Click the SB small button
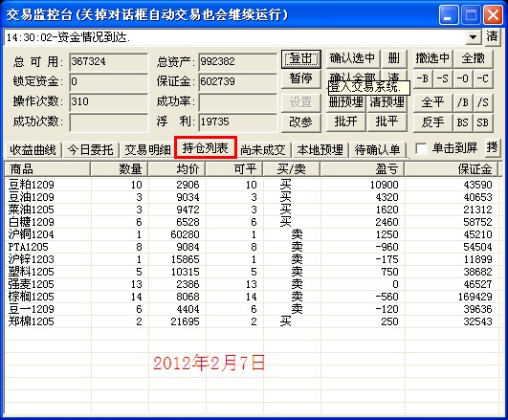This screenshot has height=420, width=508. 483,122
